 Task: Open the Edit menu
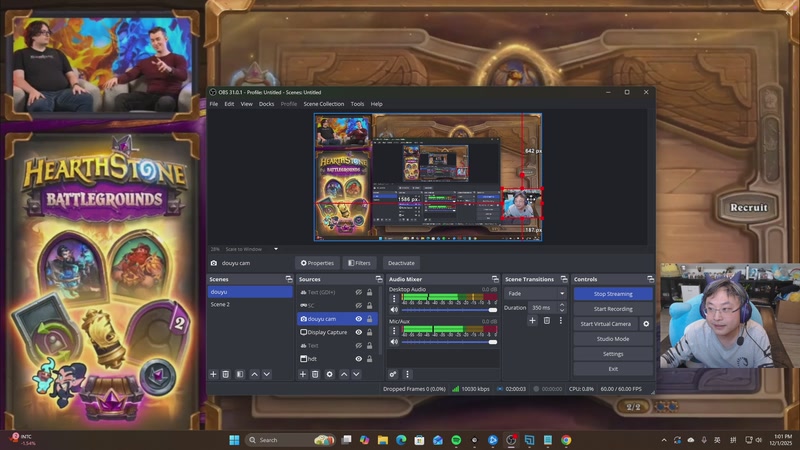[x=229, y=104]
